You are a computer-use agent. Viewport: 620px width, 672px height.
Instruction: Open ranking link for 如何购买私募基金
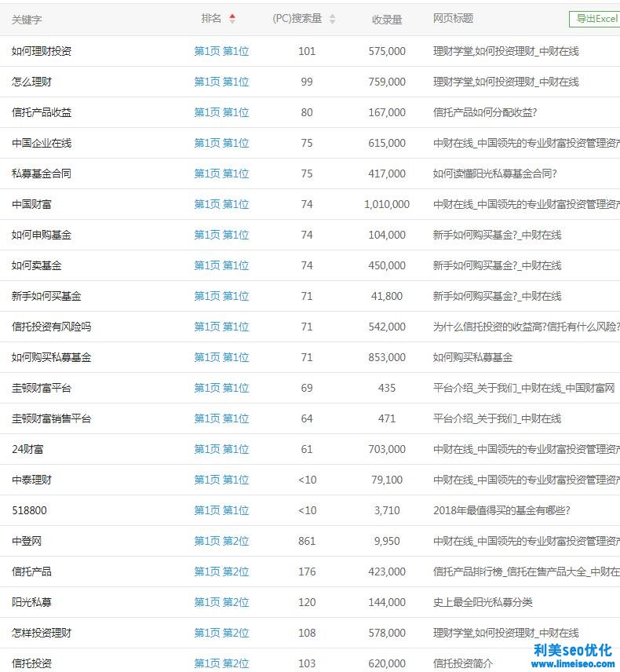[x=221, y=357]
